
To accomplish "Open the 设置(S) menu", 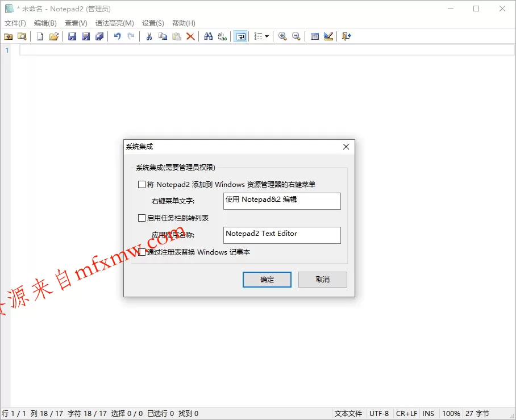I will (x=153, y=23).
